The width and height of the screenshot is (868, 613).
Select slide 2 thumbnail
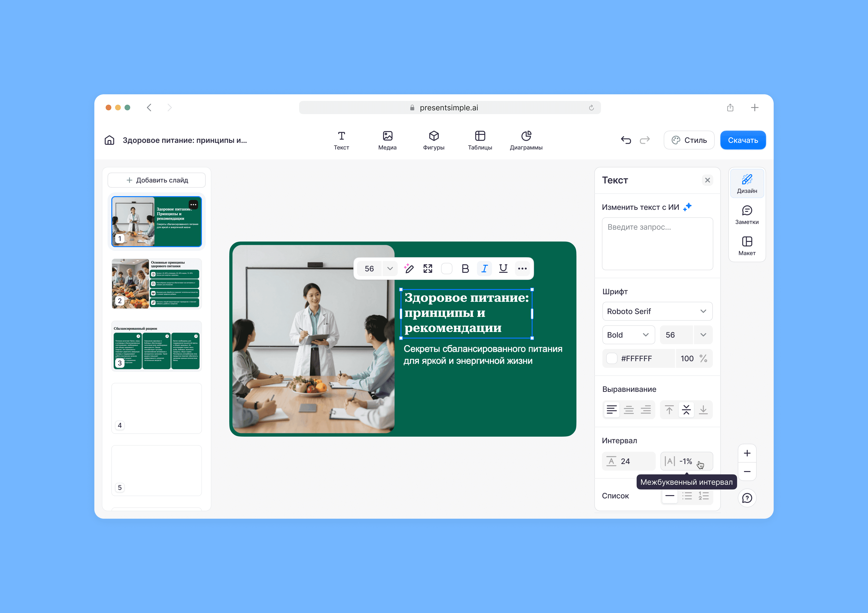tap(157, 283)
